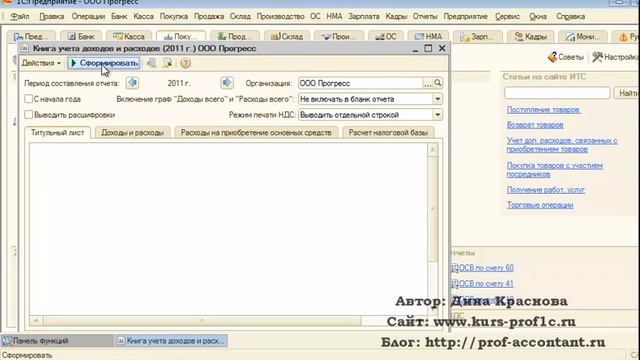This screenshot has width=640, height=360.
Task: Select the Кадры function panel tab
Action: point(531,36)
